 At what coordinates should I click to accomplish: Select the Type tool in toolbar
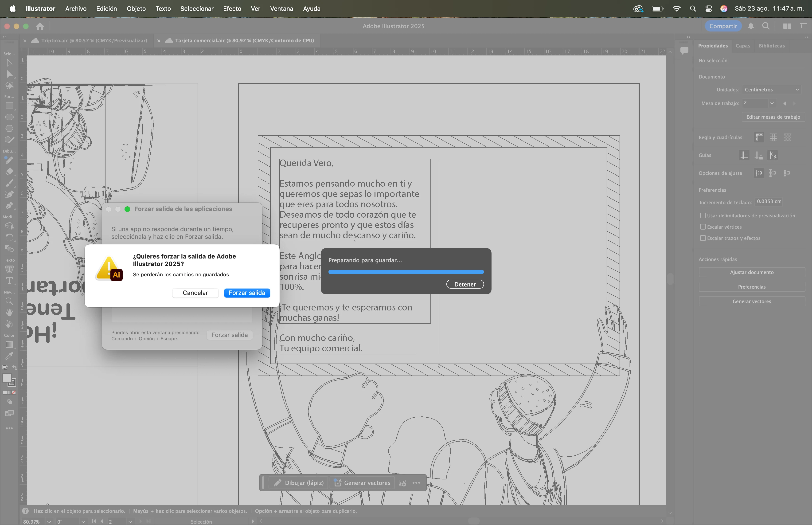(x=9, y=281)
